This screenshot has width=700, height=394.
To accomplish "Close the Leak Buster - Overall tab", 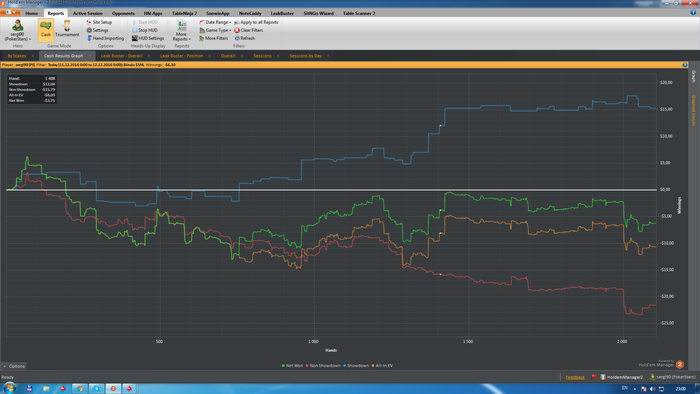I will coord(149,56).
